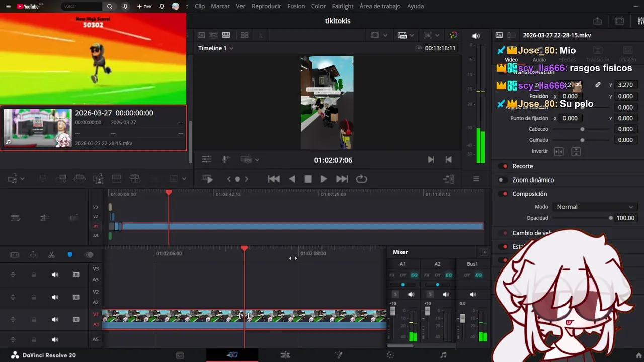Open the Fairlight menu
This screenshot has height=362, width=644.
[343, 6]
